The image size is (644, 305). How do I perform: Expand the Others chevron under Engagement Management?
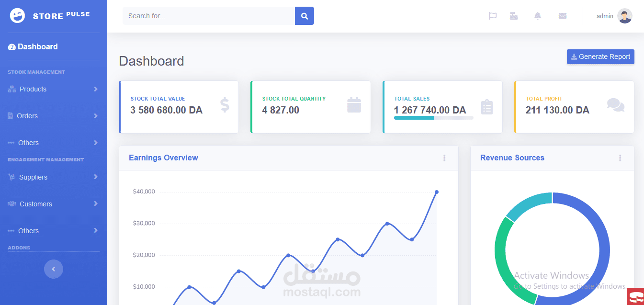(x=96, y=231)
